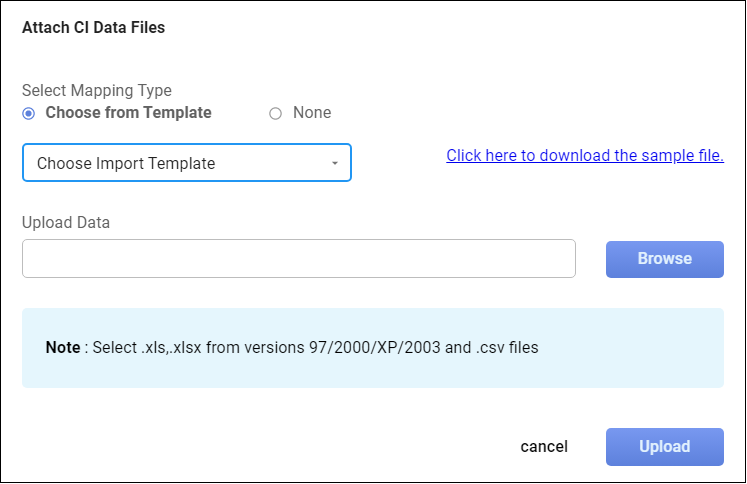Viewport: 747px width, 484px height.
Task: Select the Choose from Template radio button
Action: click(x=28, y=113)
